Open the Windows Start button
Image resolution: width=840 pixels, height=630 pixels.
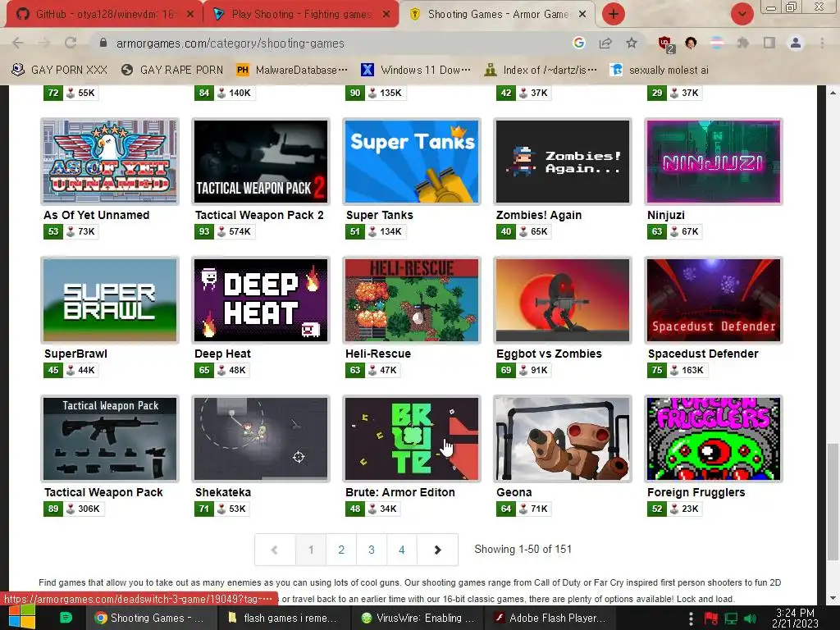click(x=22, y=617)
